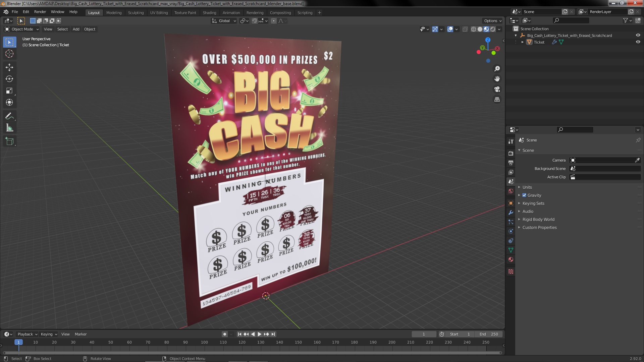
Task: Pick the Annotate pencil tool
Action: click(9, 116)
